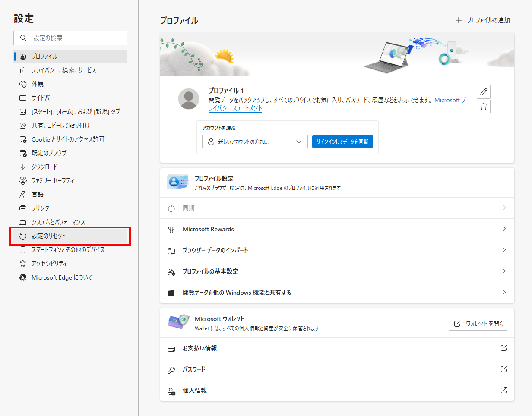
Task: Select 言語 in settings sidebar
Action: tap(71, 195)
